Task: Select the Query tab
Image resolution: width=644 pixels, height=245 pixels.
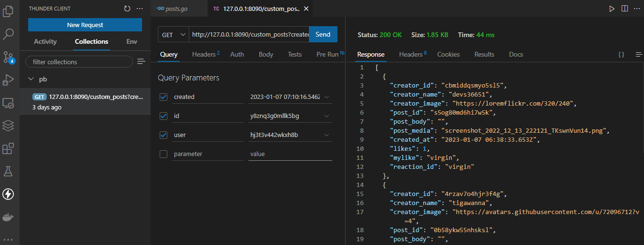Action: [169, 54]
